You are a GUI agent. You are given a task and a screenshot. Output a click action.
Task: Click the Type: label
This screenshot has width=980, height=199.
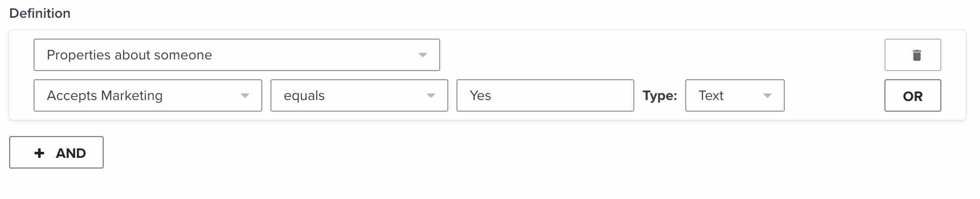[x=660, y=95]
